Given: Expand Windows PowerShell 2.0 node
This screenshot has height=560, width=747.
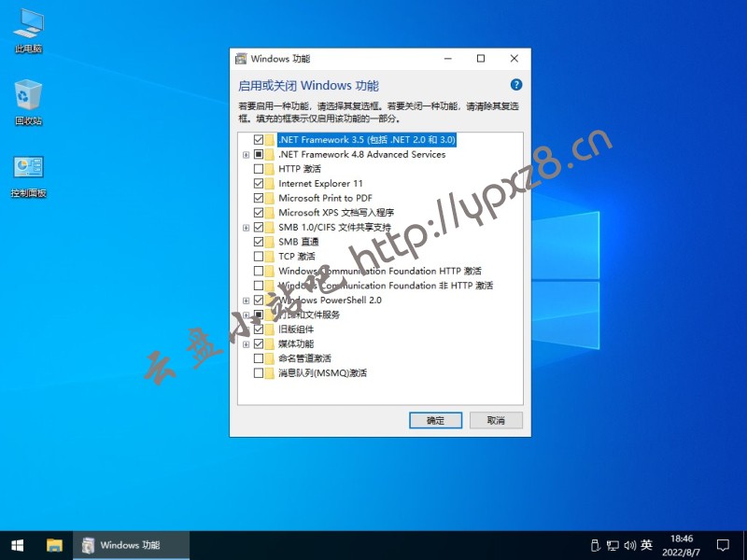Looking at the screenshot, I should pos(246,301).
